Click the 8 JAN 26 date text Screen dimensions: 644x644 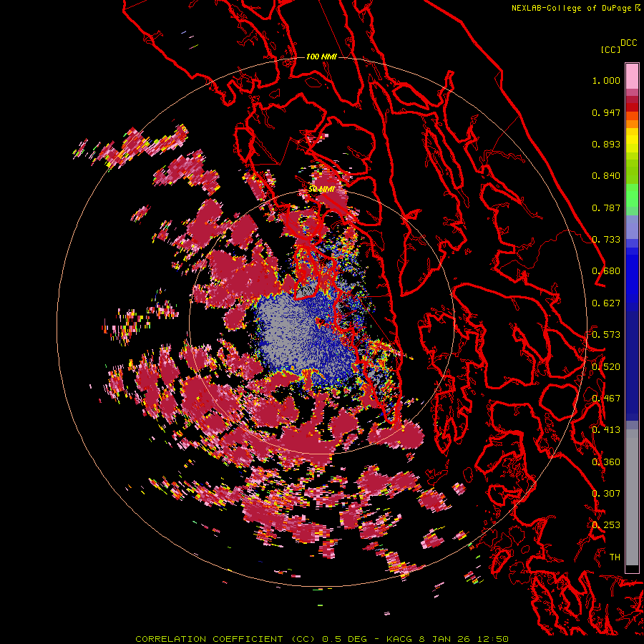point(445,639)
